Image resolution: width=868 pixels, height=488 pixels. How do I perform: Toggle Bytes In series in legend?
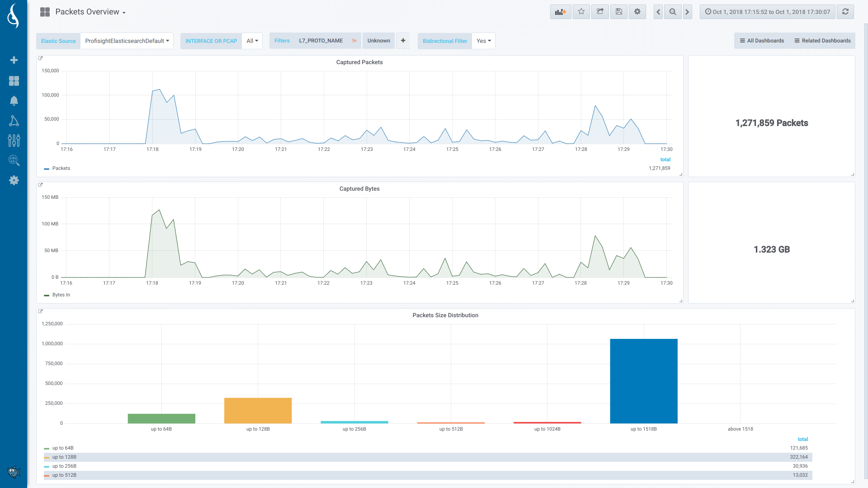(61, 295)
